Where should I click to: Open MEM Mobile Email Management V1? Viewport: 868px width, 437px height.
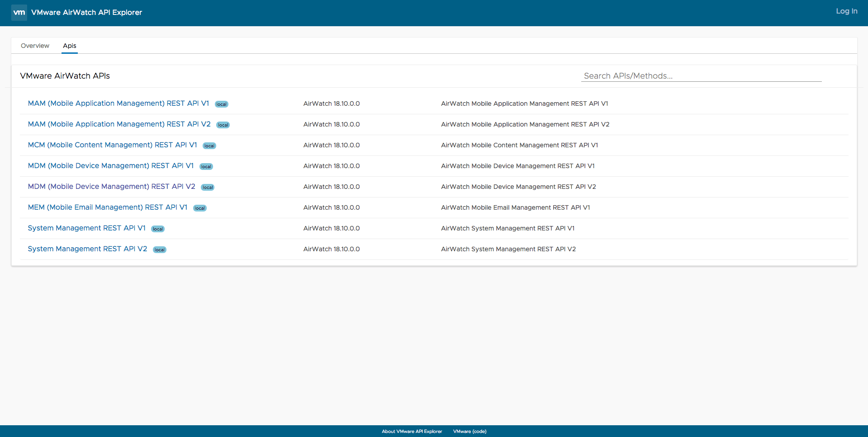coord(108,207)
